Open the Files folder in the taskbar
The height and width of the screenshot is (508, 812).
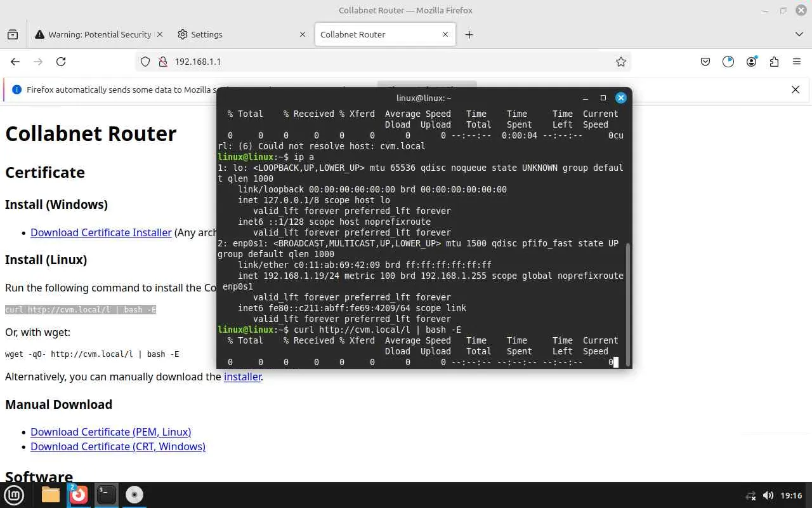[51, 495]
